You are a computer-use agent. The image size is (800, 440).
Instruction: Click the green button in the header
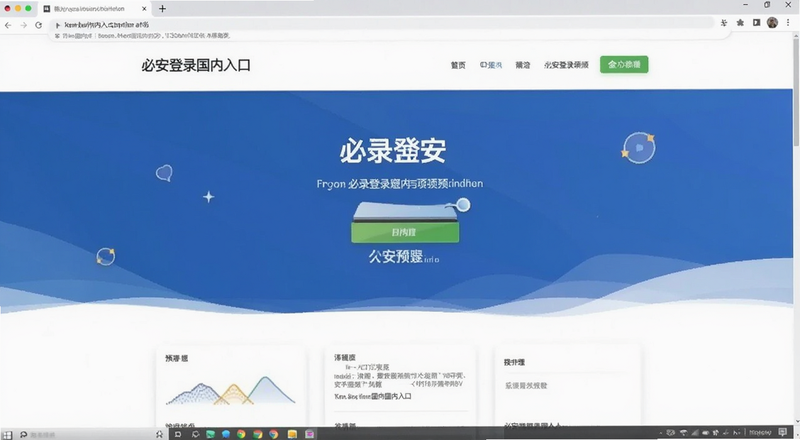click(x=624, y=64)
